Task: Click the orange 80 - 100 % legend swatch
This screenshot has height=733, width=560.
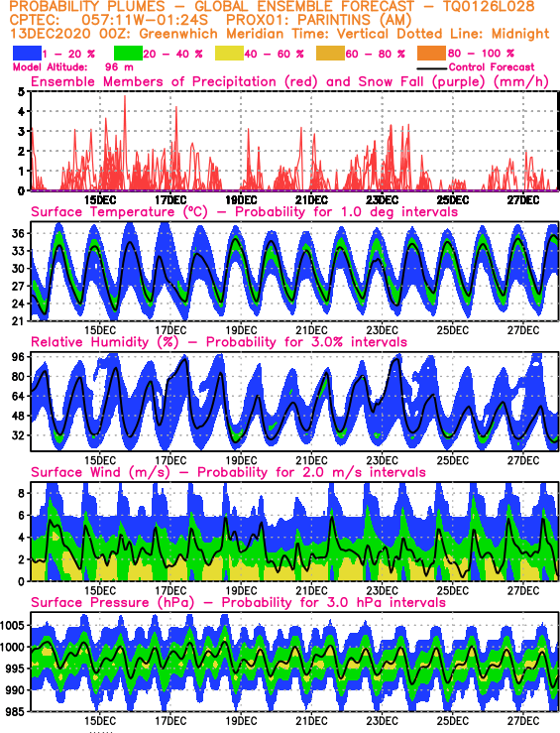Action: (432, 54)
